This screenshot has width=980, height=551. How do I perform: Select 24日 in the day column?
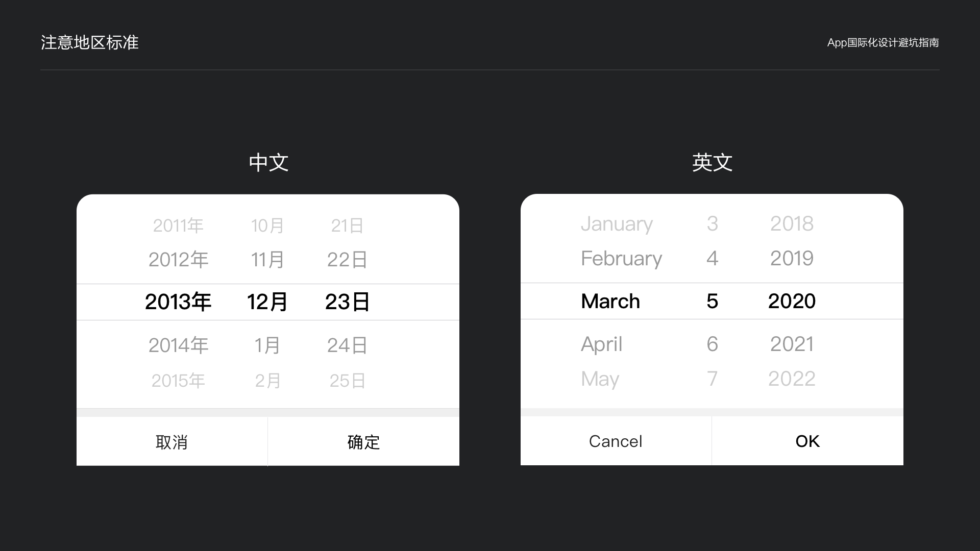pyautogui.click(x=347, y=345)
